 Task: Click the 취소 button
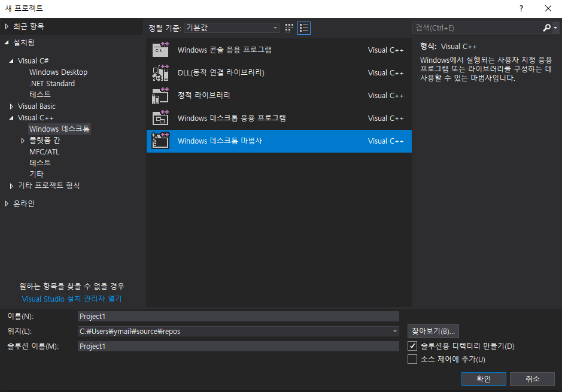tap(532, 379)
